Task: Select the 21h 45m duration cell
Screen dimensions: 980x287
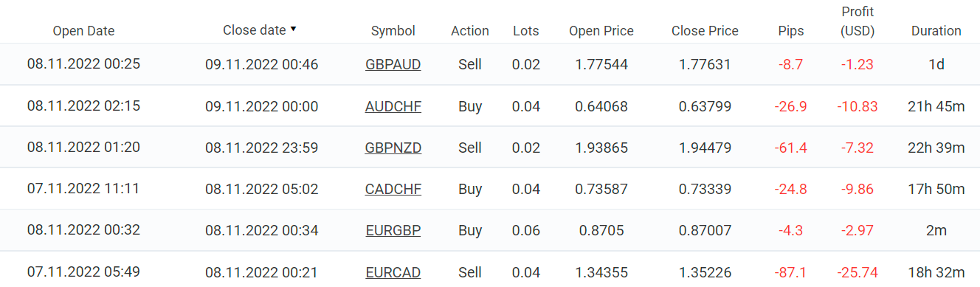Action: click(x=936, y=106)
